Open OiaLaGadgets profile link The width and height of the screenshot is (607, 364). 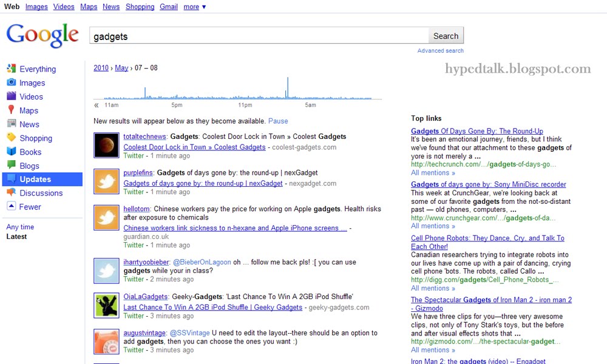coord(145,297)
